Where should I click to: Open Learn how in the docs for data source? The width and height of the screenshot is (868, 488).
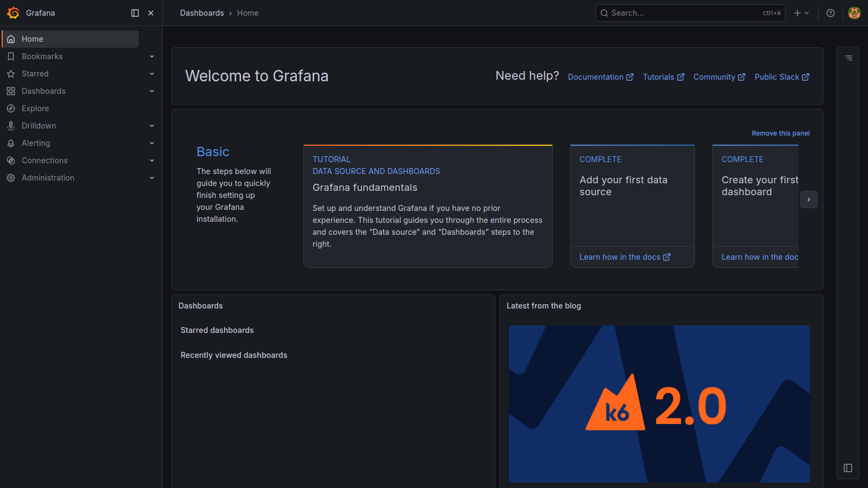(625, 257)
